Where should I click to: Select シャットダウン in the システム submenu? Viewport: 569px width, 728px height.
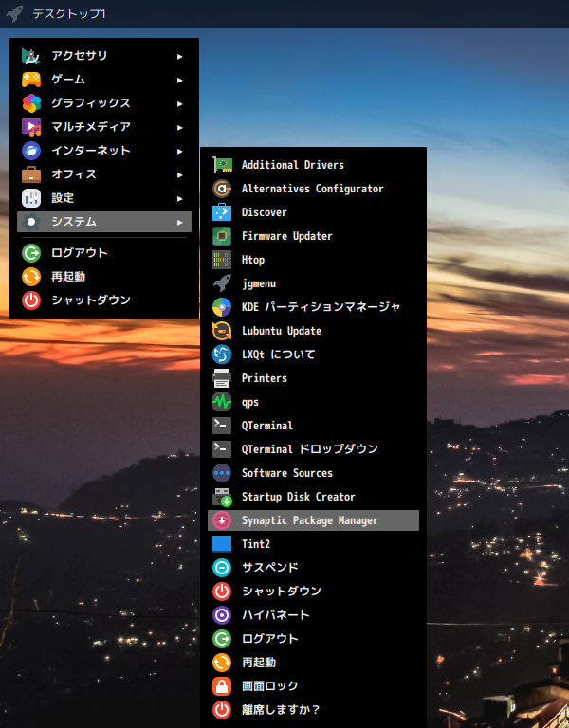(x=313, y=591)
